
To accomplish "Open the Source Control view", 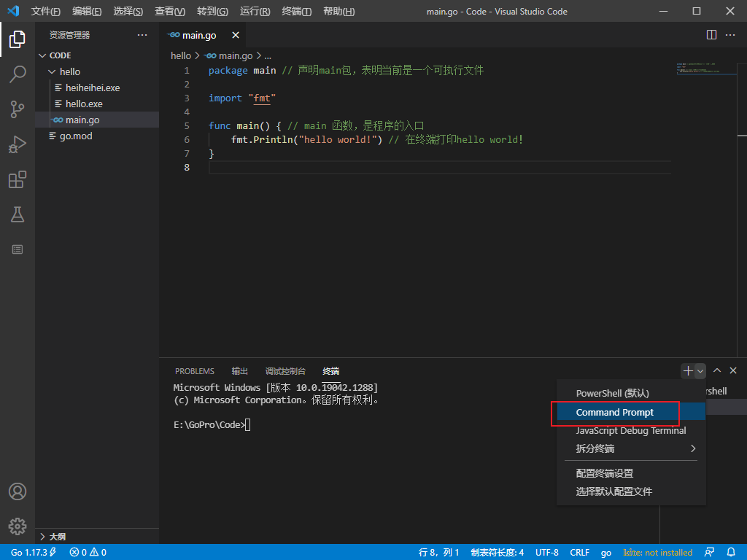I will [18, 109].
